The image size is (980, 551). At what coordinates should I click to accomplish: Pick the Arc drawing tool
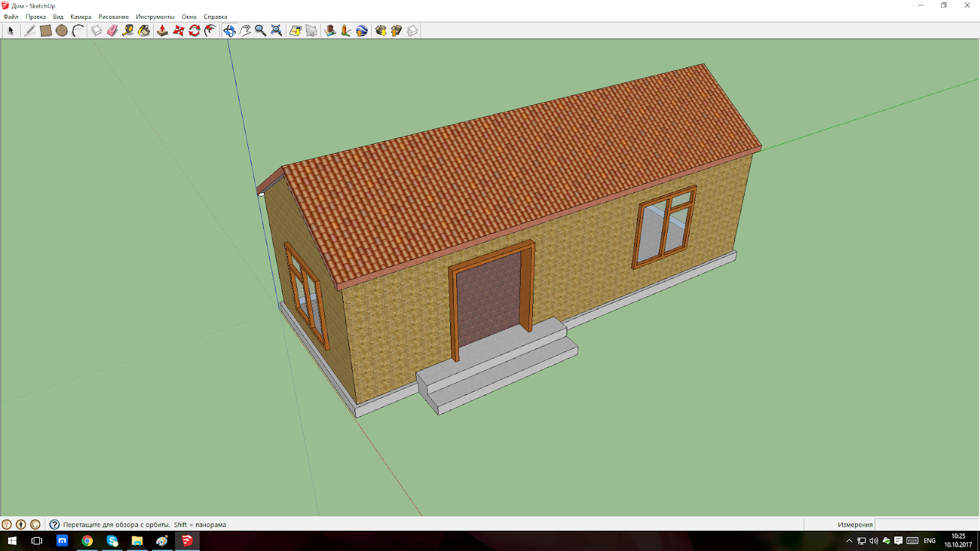click(x=78, y=31)
